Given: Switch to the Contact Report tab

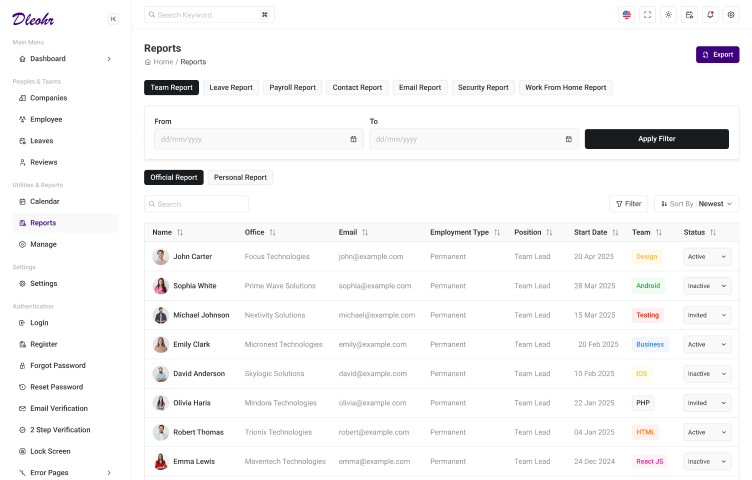Looking at the screenshot, I should [x=357, y=87].
